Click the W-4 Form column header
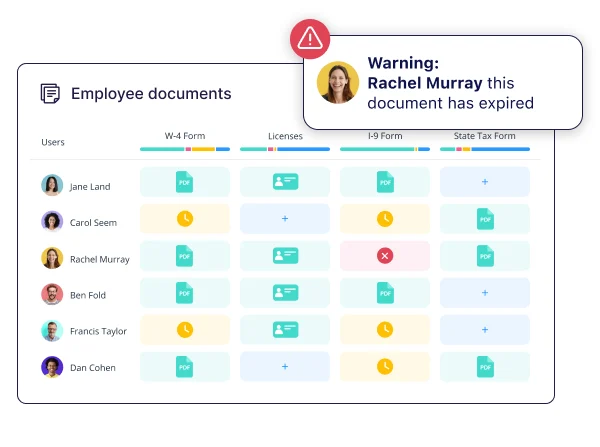Image resolution: width=600 pixels, height=447 pixels. (185, 136)
